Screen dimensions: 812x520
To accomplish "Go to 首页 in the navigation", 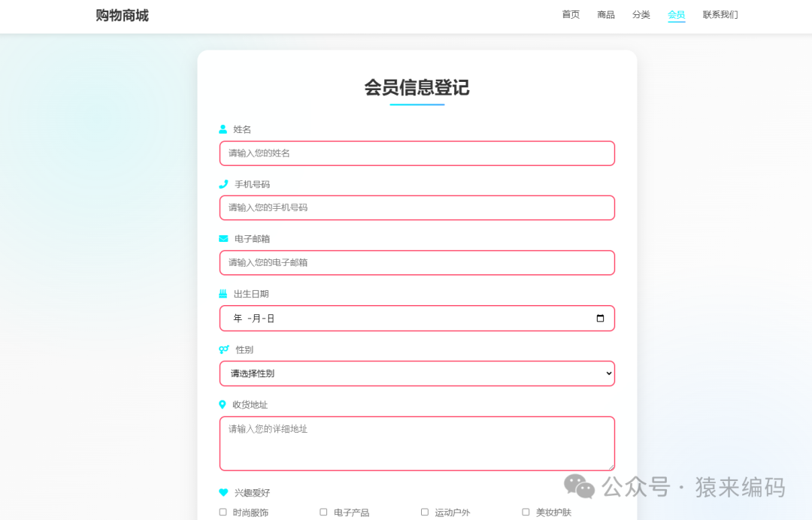I will pos(571,14).
